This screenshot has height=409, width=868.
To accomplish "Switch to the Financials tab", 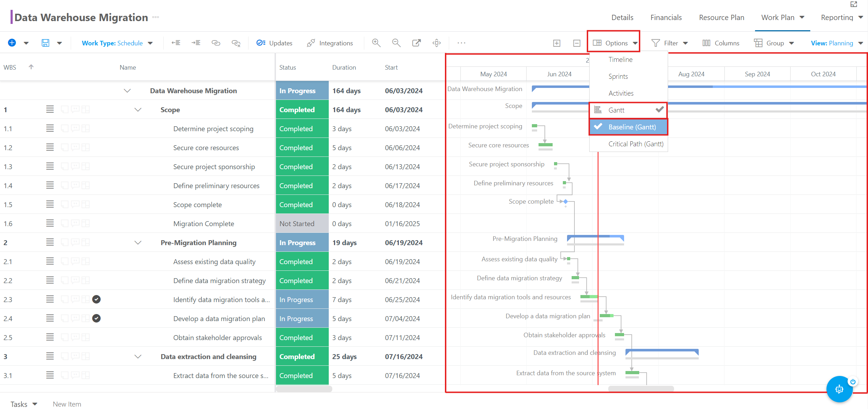I will click(x=666, y=17).
